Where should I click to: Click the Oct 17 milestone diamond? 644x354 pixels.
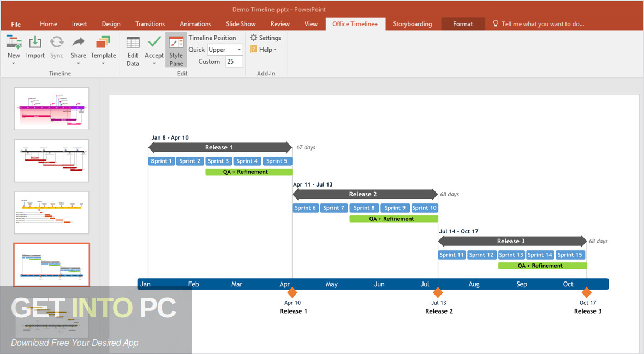coord(587,292)
